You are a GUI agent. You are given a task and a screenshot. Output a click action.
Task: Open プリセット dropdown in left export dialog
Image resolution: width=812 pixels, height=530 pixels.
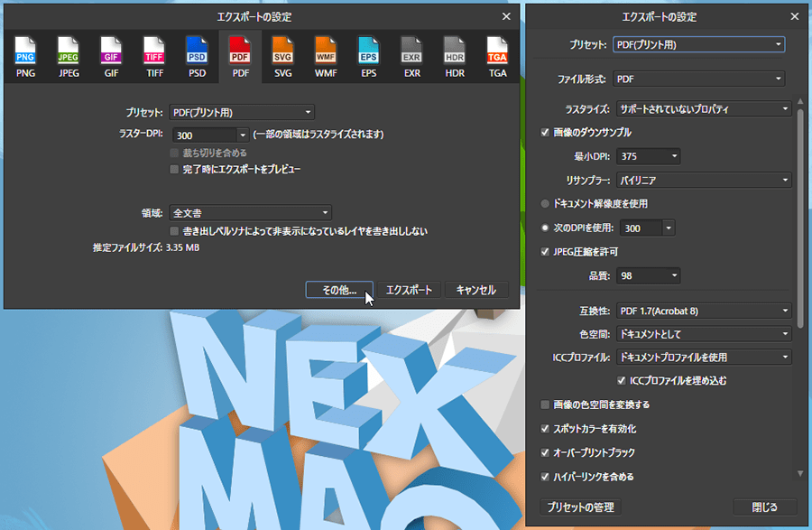pos(242,113)
